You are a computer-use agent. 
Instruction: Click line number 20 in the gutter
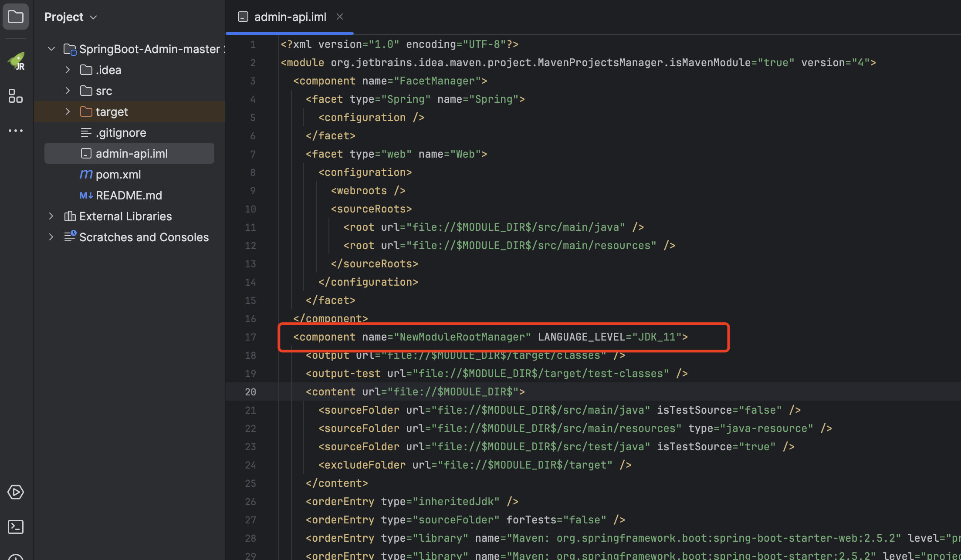(250, 392)
